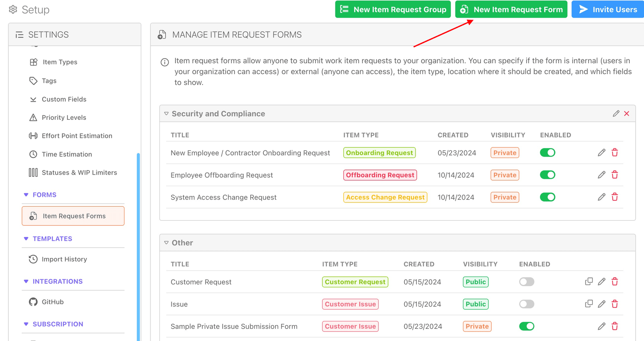Click the pencil icon for Employee Offboarding Request

click(x=602, y=175)
